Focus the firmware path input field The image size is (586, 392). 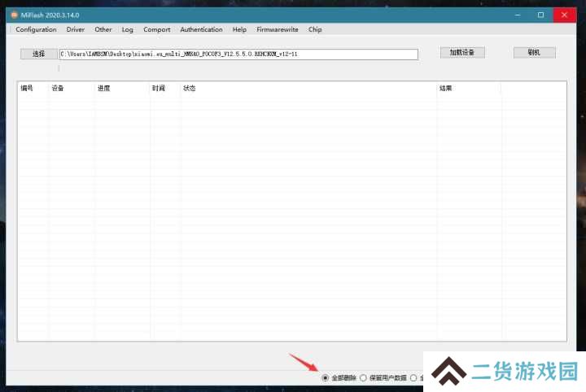point(238,54)
